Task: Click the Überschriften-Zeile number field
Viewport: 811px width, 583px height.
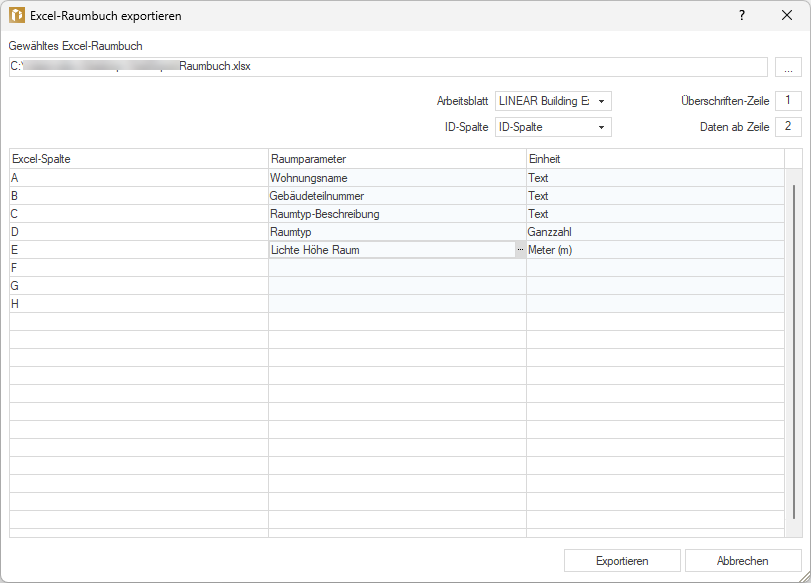Action: click(788, 100)
